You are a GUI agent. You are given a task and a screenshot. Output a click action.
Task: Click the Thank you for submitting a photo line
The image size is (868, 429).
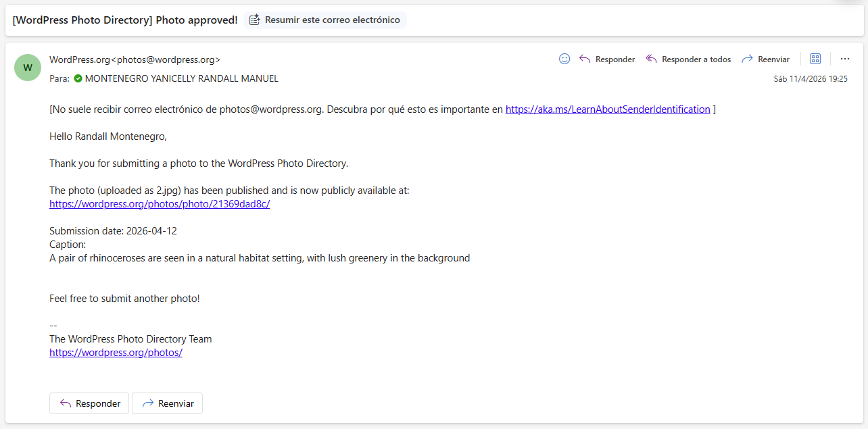(199, 163)
